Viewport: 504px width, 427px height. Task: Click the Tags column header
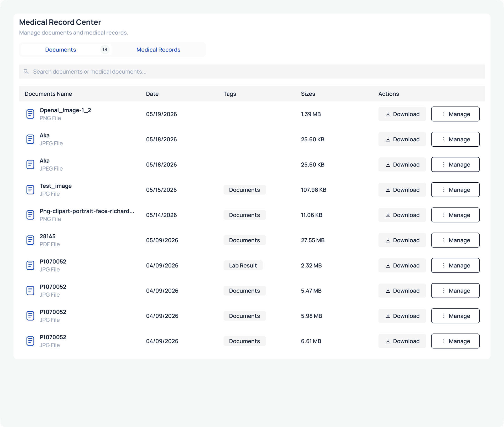(x=230, y=94)
